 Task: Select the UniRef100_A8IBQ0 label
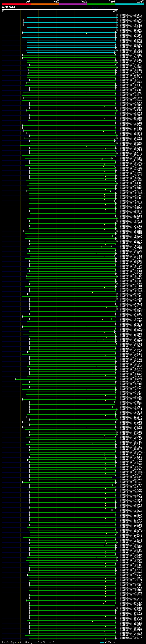coord(131,93)
